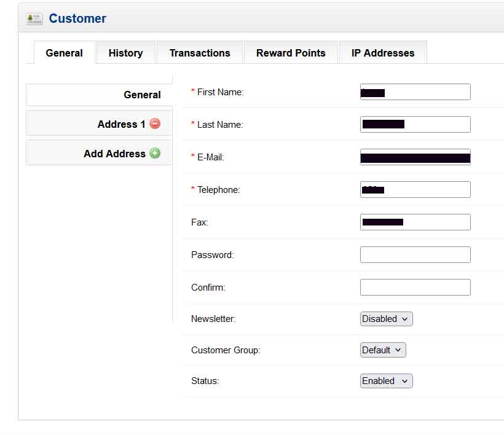Open the History tab

coord(125,53)
